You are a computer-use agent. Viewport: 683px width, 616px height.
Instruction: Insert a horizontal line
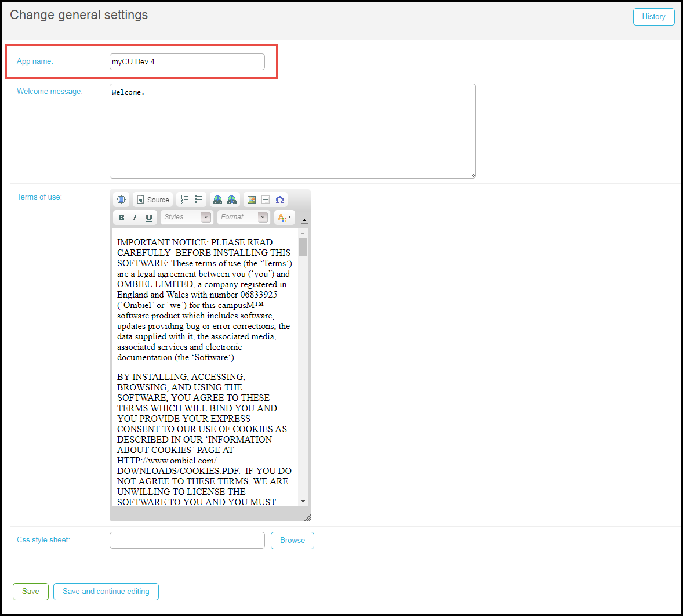pos(266,200)
